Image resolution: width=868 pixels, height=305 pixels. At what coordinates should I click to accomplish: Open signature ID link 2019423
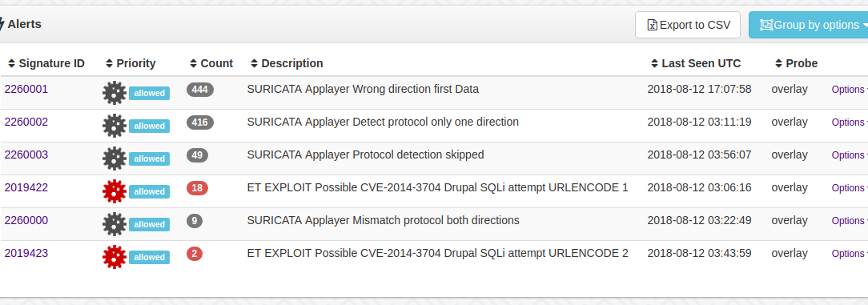26,253
